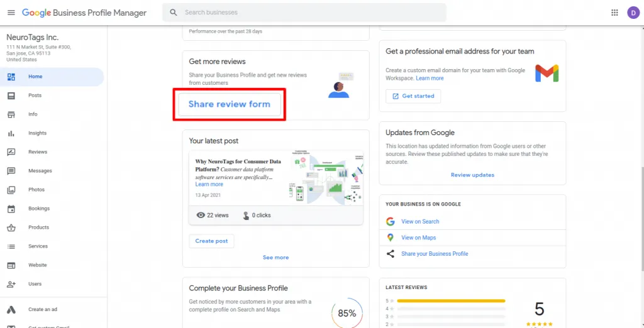Click the Search businesses field
Screen dimensions: 644x328
308,13
